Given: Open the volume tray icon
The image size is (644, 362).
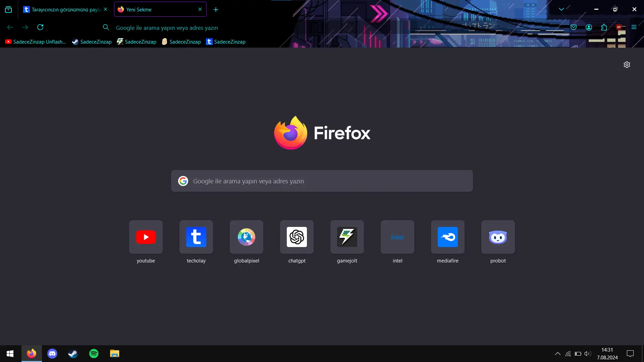Looking at the screenshot, I should pyautogui.click(x=588, y=354).
